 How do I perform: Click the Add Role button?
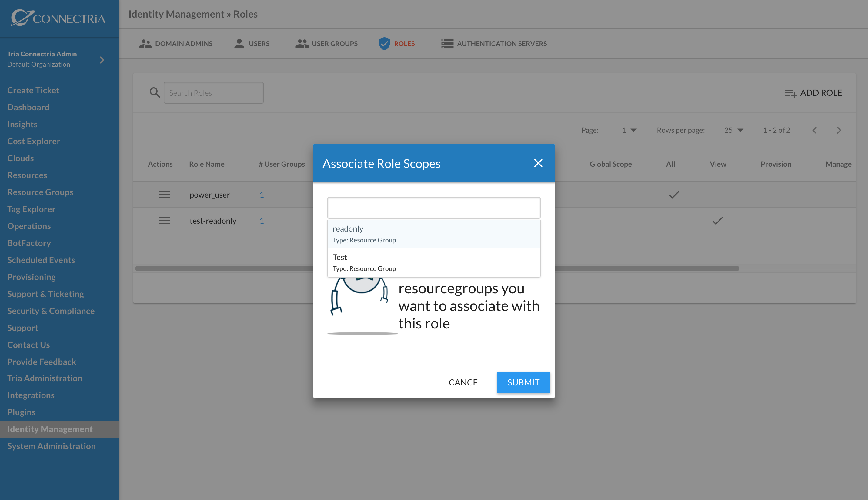click(813, 93)
